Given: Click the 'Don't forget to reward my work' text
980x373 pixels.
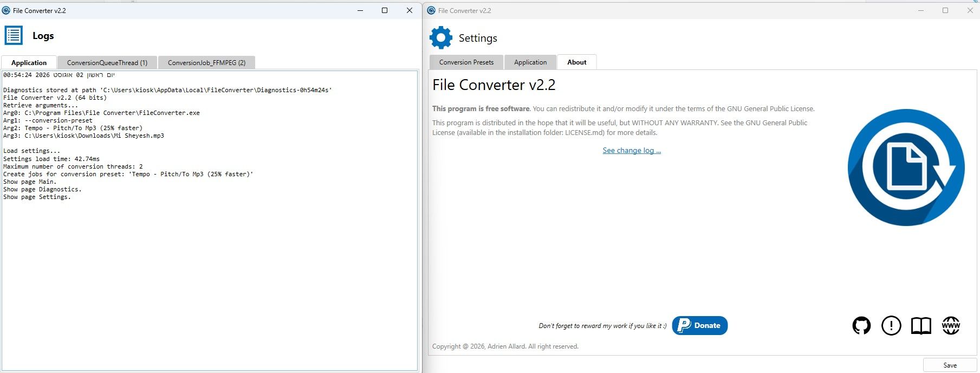Looking at the screenshot, I should (602, 326).
